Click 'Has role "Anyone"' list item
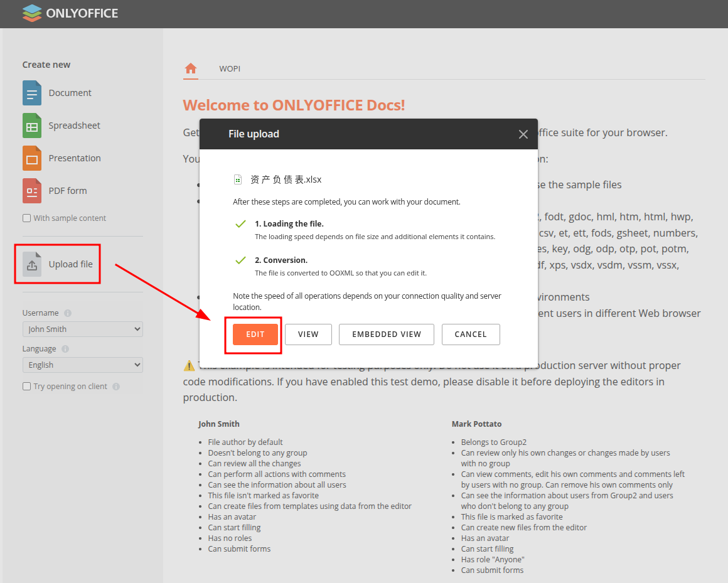This screenshot has width=728, height=583. 493,560
